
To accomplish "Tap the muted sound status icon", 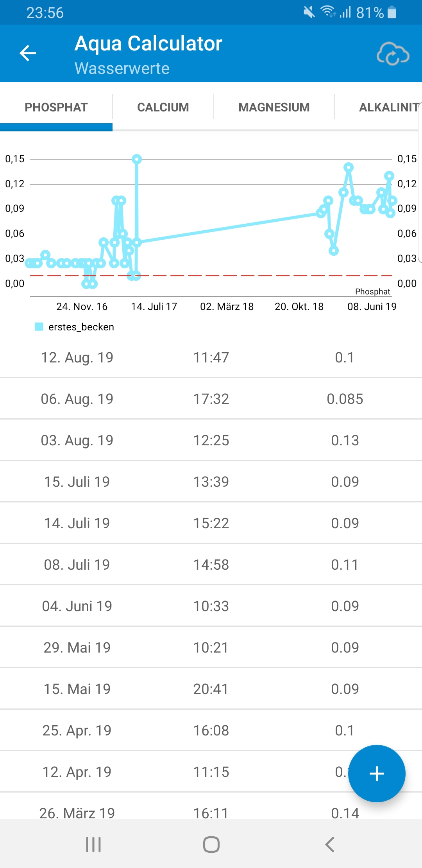I will [309, 13].
